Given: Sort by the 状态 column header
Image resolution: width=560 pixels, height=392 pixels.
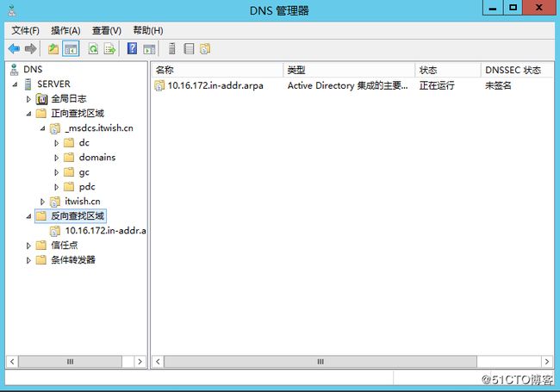Looking at the screenshot, I should coord(448,70).
